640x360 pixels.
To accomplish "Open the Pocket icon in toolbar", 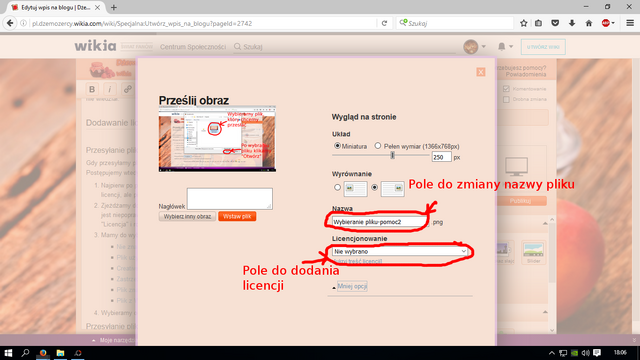I will pyautogui.click(x=555, y=23).
